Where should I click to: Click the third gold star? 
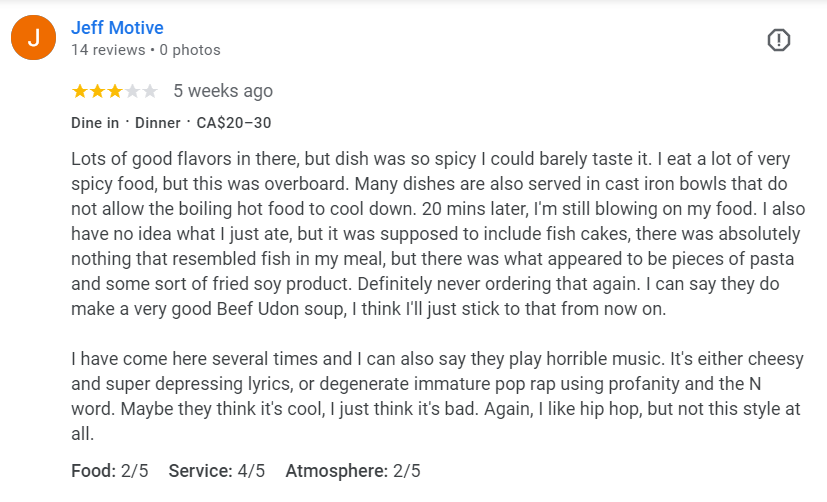point(115,91)
